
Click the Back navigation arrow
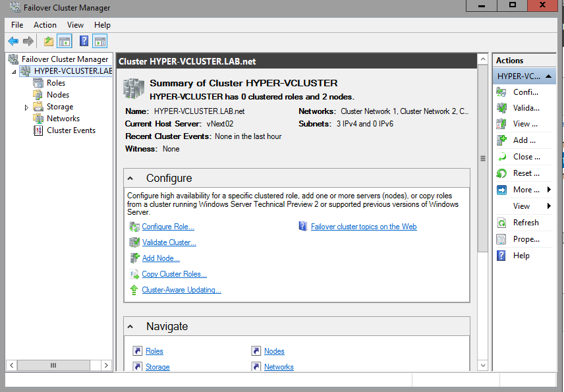pos(13,41)
